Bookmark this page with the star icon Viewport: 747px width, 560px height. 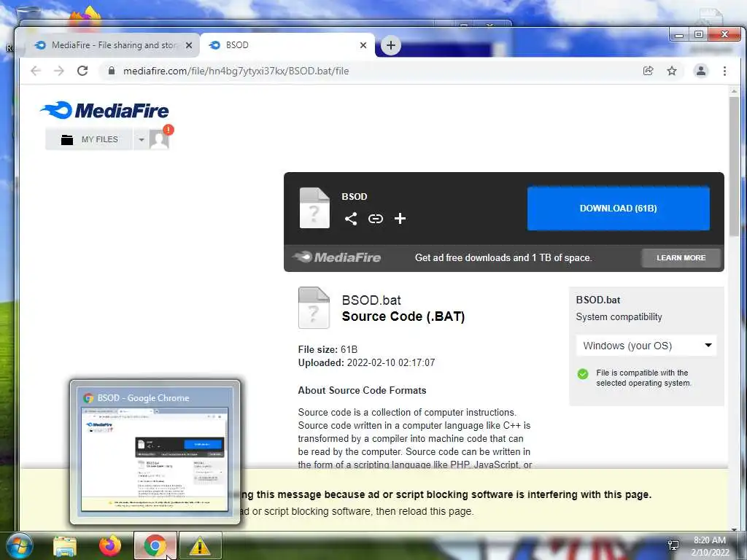point(672,71)
